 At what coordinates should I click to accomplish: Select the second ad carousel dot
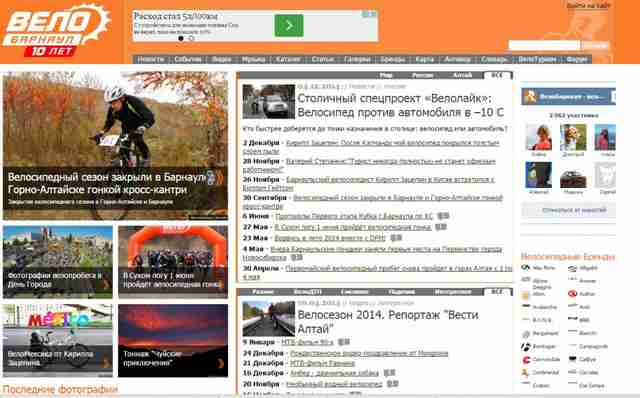click(x=191, y=38)
